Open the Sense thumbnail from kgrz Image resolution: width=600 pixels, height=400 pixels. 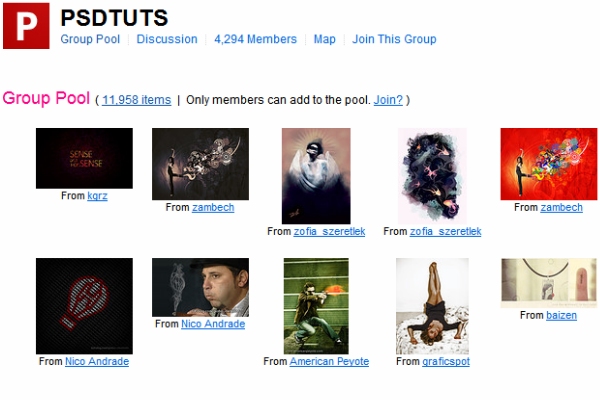(84, 158)
